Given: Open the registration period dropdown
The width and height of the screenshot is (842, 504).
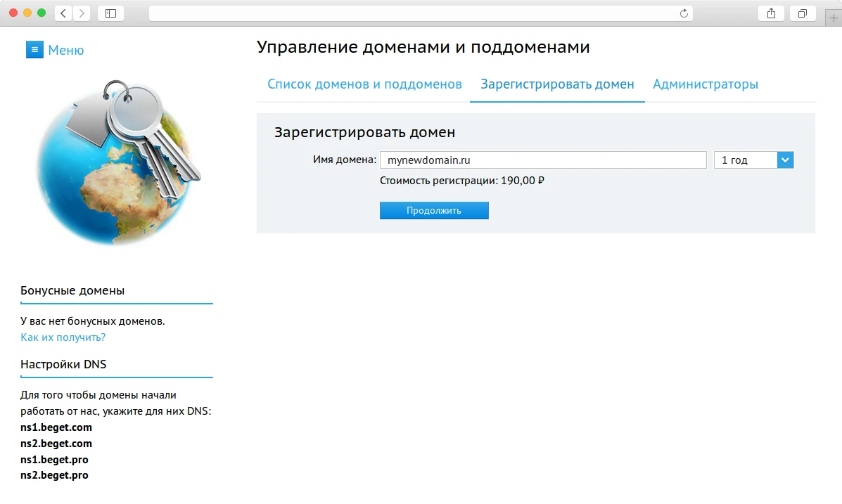Looking at the screenshot, I should (x=753, y=160).
